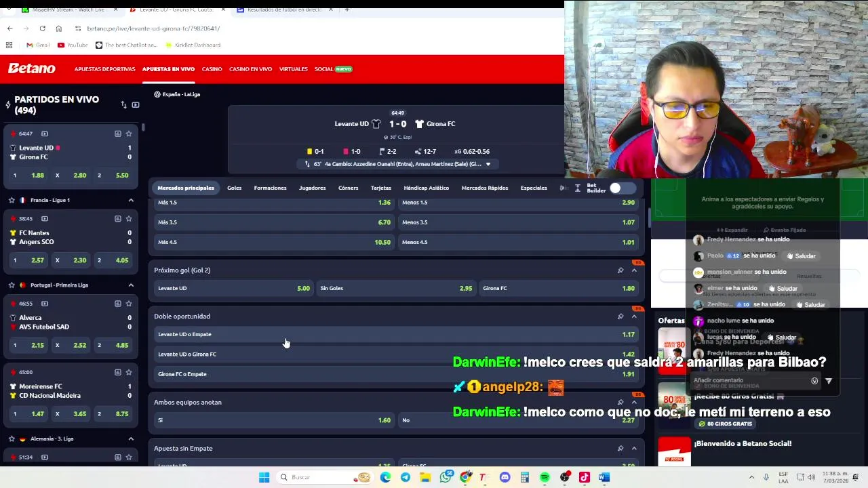868x488 pixels.
Task: Click the sort arrows in Partidos en Vivo
Action: coord(123,105)
